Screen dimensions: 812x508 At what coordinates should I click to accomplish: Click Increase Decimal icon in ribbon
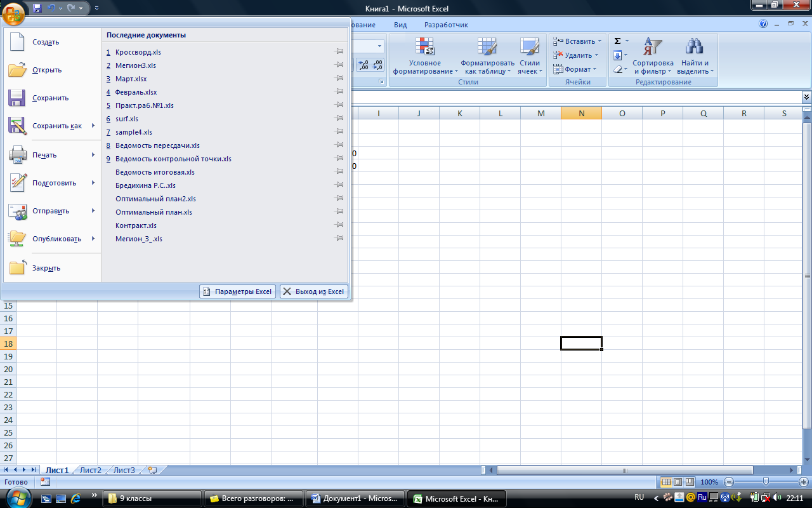tap(363, 65)
